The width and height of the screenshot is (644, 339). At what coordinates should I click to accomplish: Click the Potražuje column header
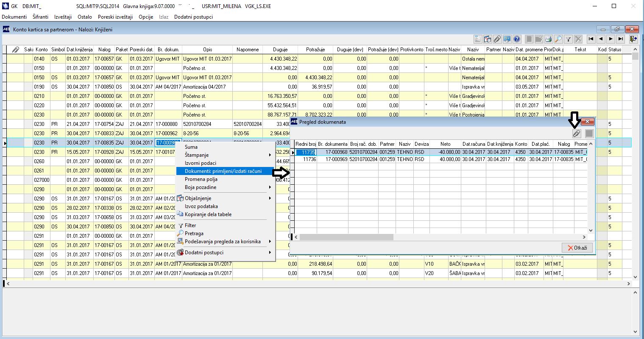pyautogui.click(x=315, y=50)
